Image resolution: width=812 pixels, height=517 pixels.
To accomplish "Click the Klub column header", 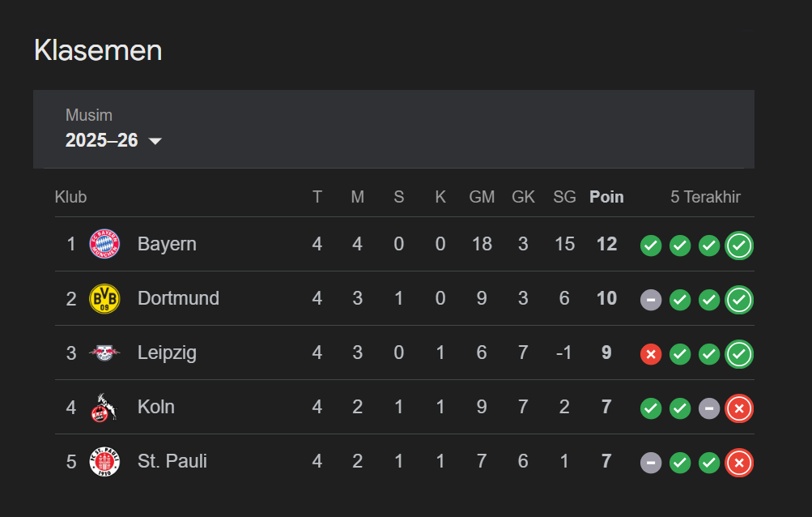I will 71,197.
